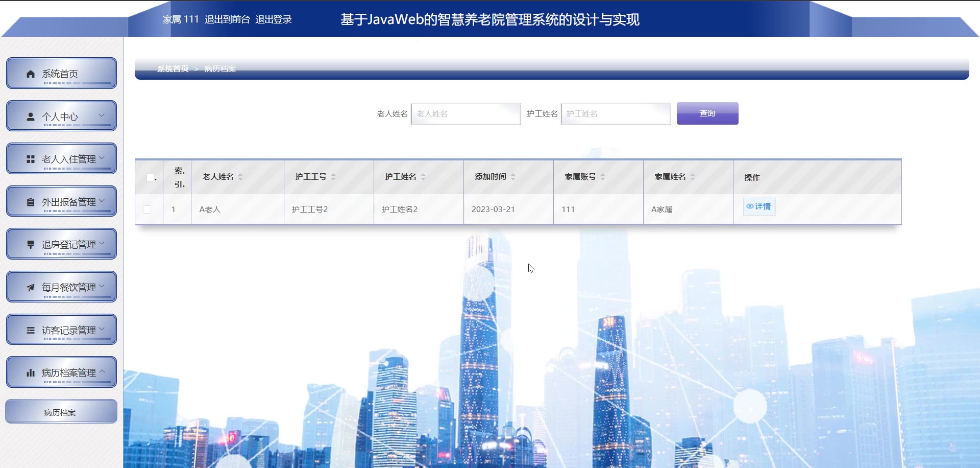Sort by 老人姓名 column arrows
The height and width of the screenshot is (468, 980).
pos(240,177)
